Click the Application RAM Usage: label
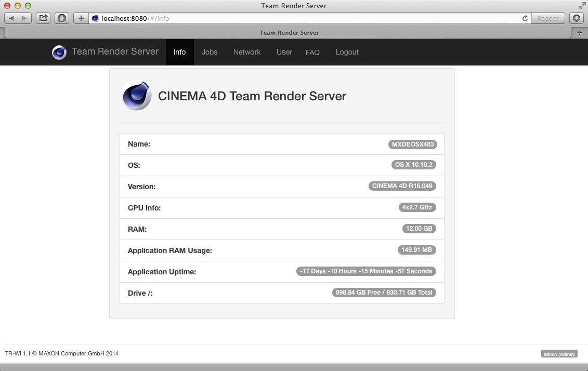588x371 pixels. click(170, 250)
